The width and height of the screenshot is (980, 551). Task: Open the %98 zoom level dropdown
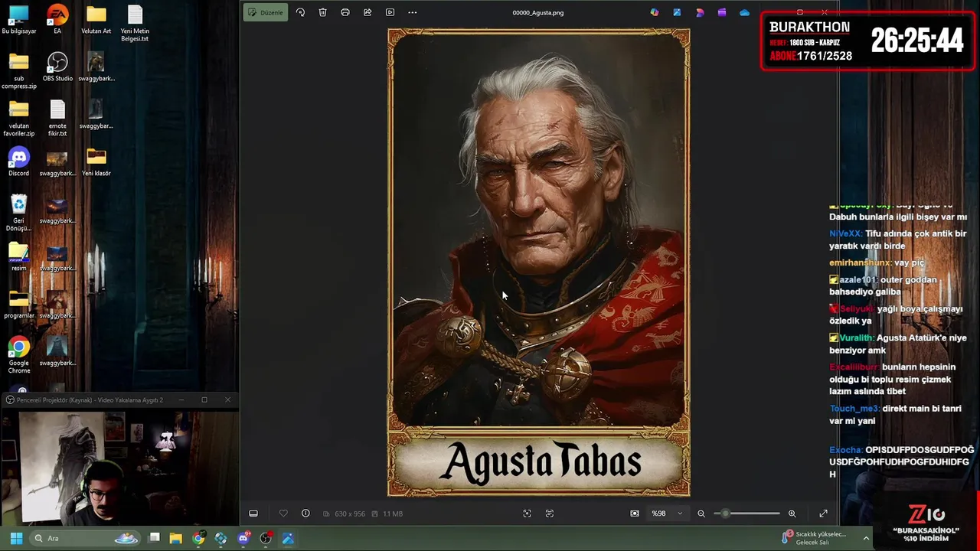point(667,514)
